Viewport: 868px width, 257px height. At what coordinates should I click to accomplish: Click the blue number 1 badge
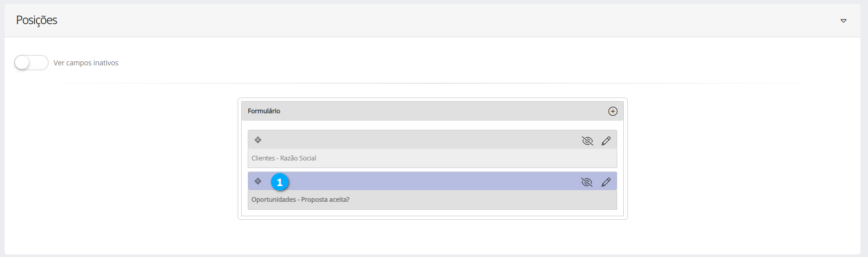point(280,182)
